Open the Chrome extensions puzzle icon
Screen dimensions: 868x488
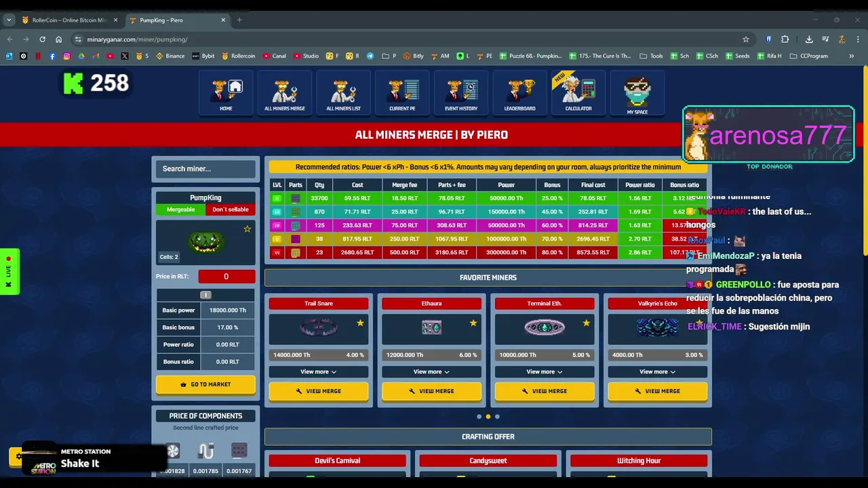(785, 39)
